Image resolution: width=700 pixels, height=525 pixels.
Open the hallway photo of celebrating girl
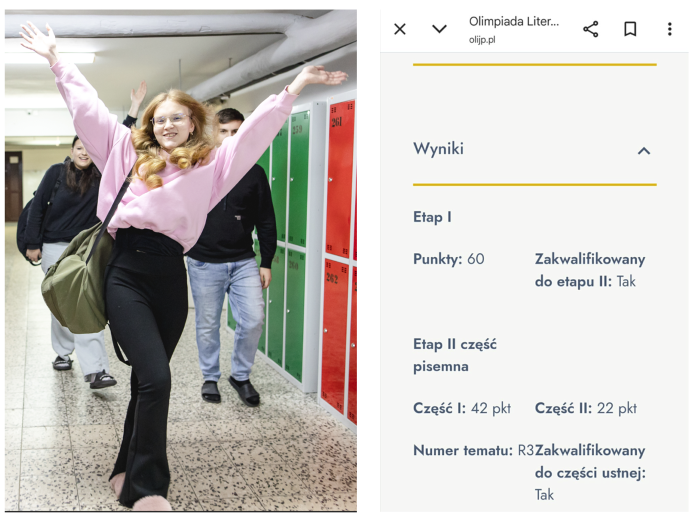(181, 260)
